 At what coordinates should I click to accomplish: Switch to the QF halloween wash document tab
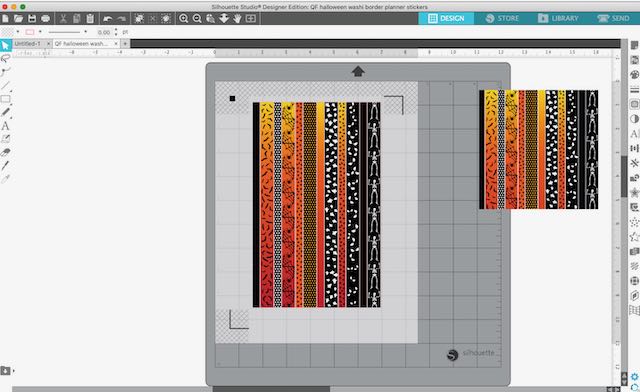(x=81, y=43)
